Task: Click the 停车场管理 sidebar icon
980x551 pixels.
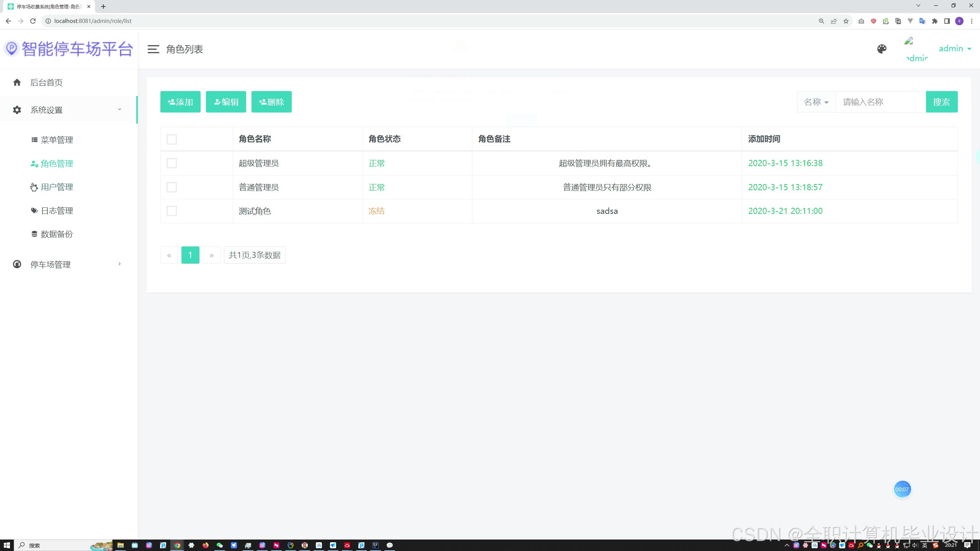Action: point(17,264)
